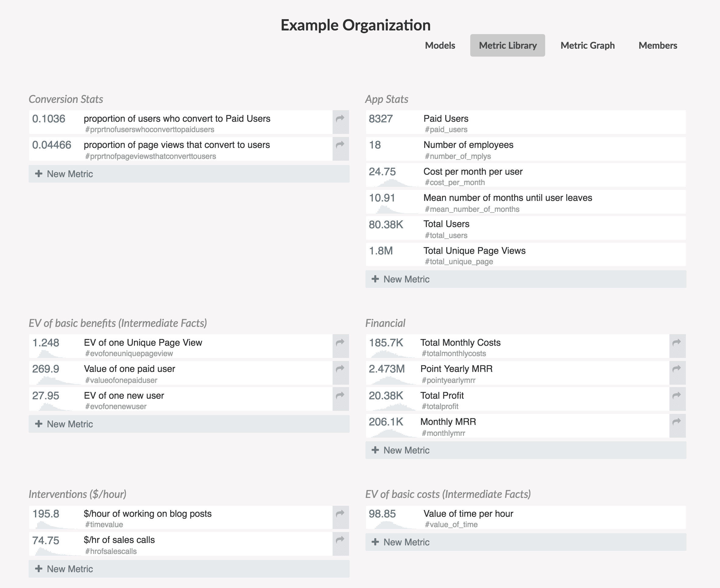Open the Number of employees metric
This screenshot has width=720, height=588.
click(x=526, y=149)
